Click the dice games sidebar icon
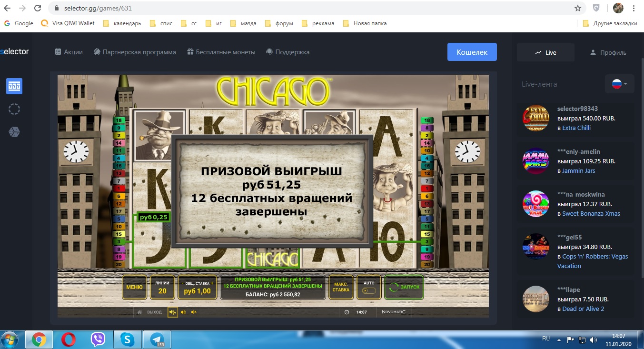Viewport: 644px width, 349px height. [14, 132]
